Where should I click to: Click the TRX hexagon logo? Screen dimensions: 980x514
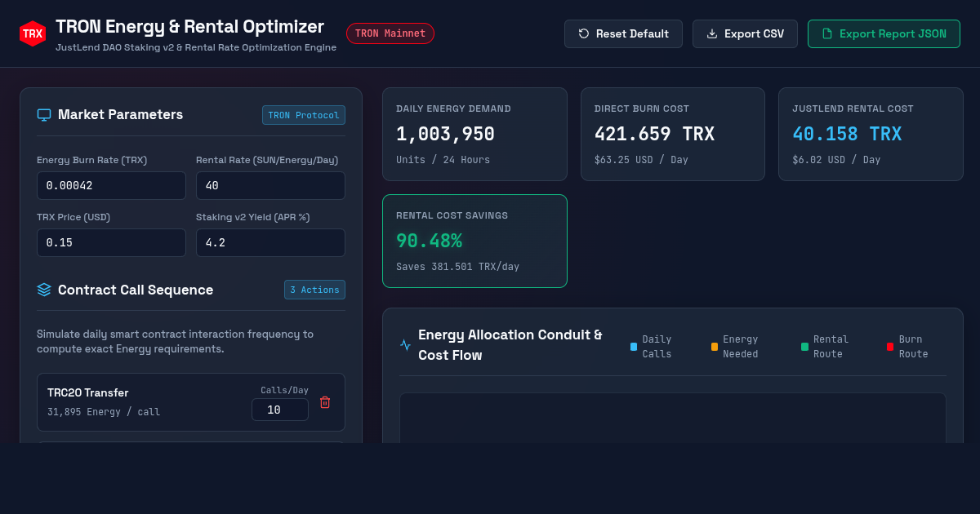coord(33,33)
